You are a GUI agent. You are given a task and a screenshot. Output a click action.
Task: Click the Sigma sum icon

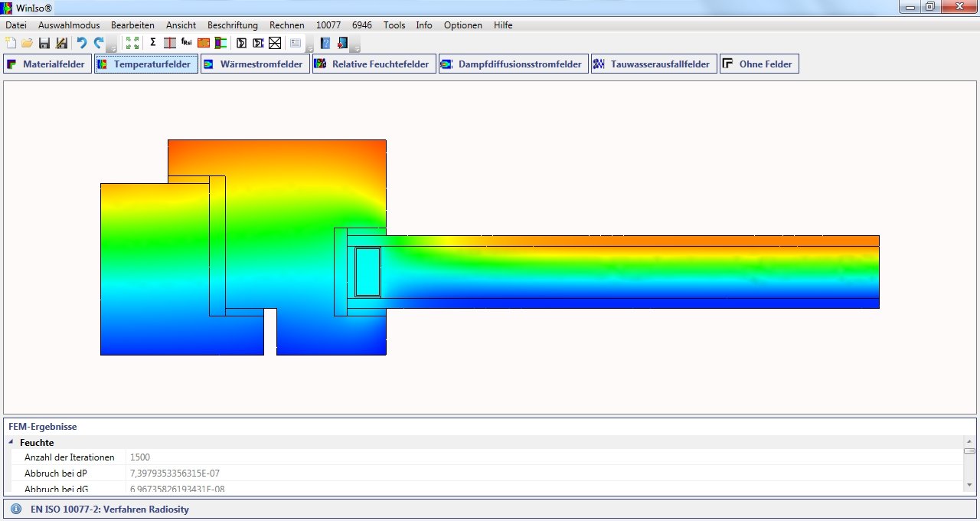coord(153,42)
